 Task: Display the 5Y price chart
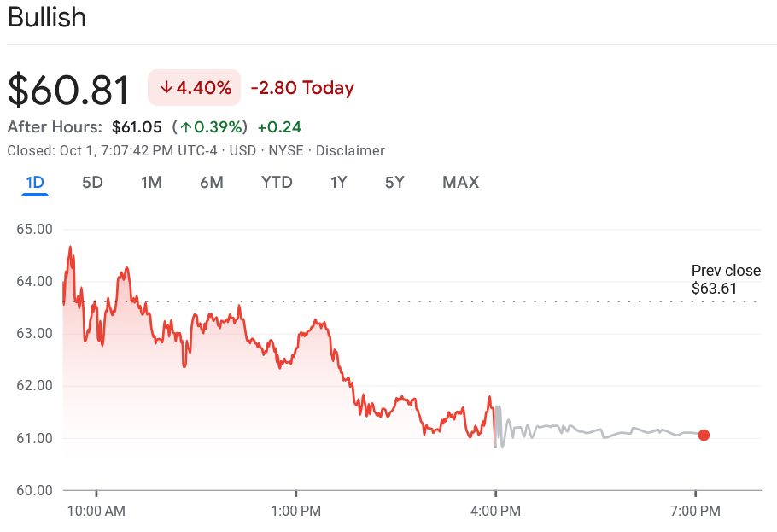coord(394,182)
